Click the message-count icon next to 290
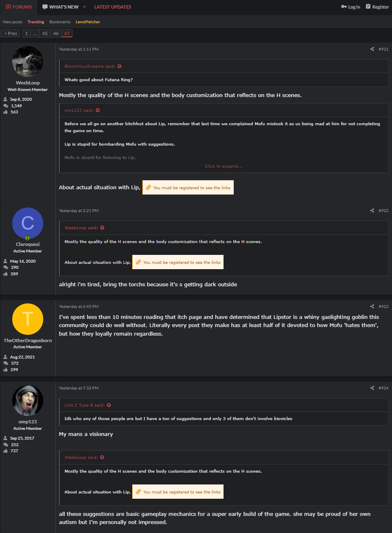Screen dimensions: 392x533 point(5,267)
